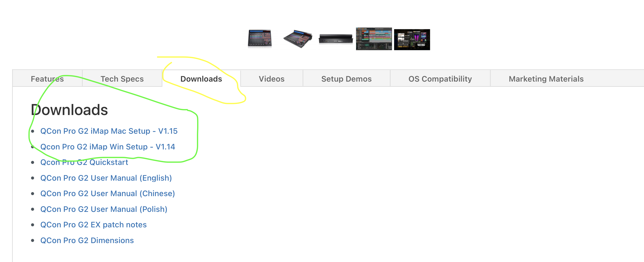Open the Setup Demos tab

coord(346,79)
